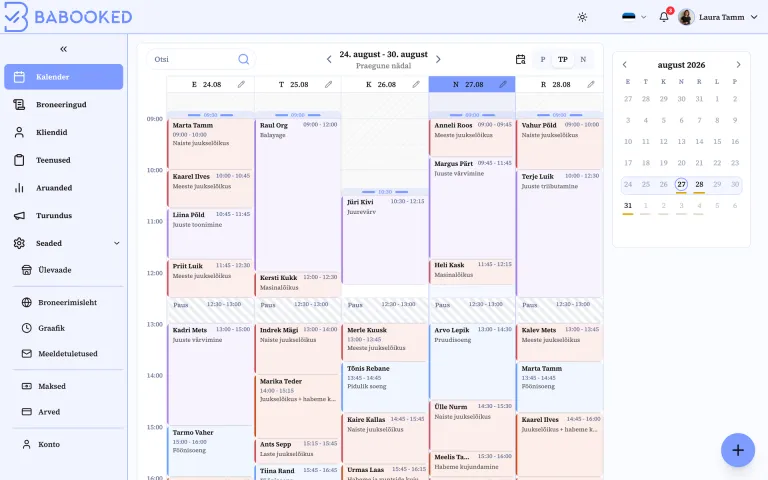
Task: Open Marika Teder booking
Action: [298, 406]
